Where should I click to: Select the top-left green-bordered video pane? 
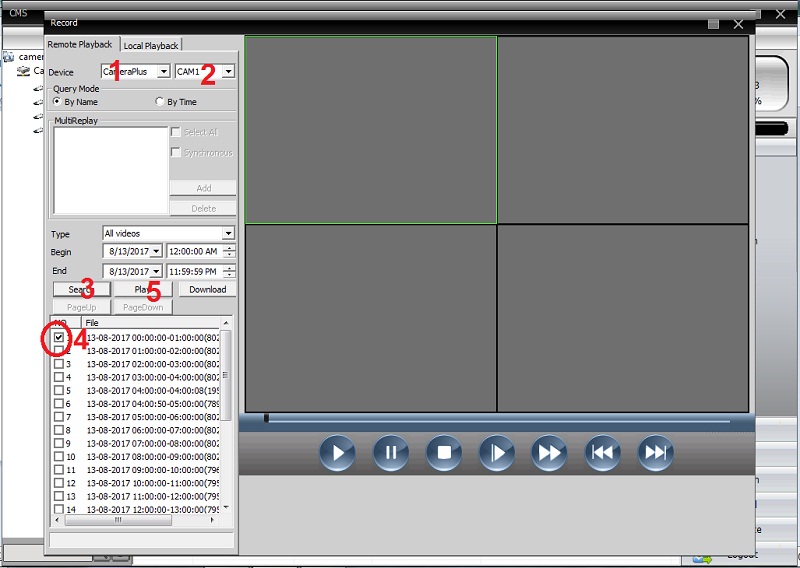[x=371, y=130]
